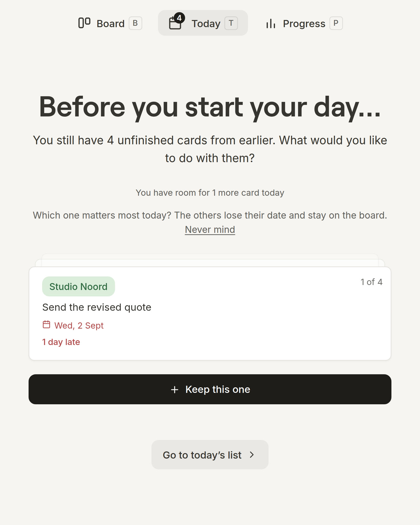
Task: Click the Studio Noord project tag
Action: (78, 286)
